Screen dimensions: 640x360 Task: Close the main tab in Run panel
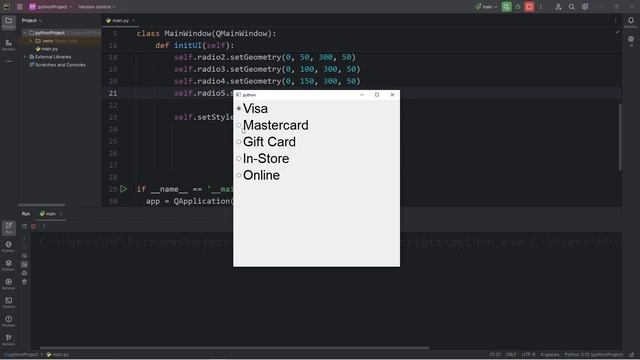pos(61,214)
